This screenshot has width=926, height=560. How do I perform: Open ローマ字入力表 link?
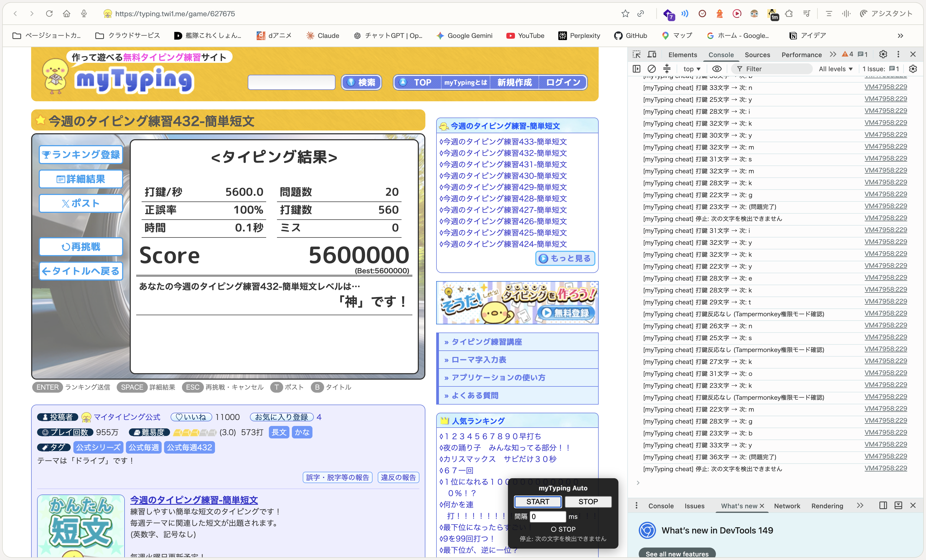(x=479, y=360)
